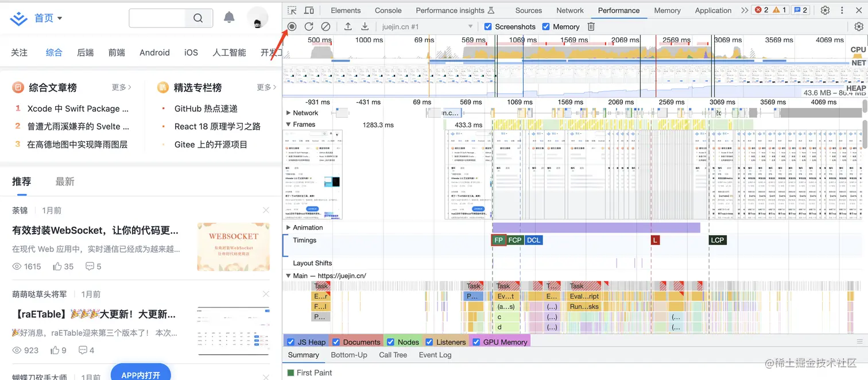Switch feed to 最新
This screenshot has height=380, width=868.
[x=65, y=181]
